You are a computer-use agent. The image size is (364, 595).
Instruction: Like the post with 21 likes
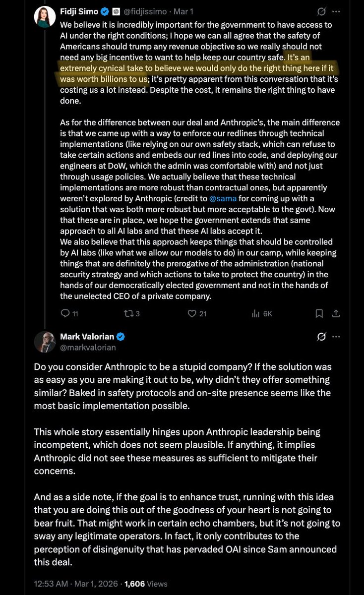(x=196, y=313)
